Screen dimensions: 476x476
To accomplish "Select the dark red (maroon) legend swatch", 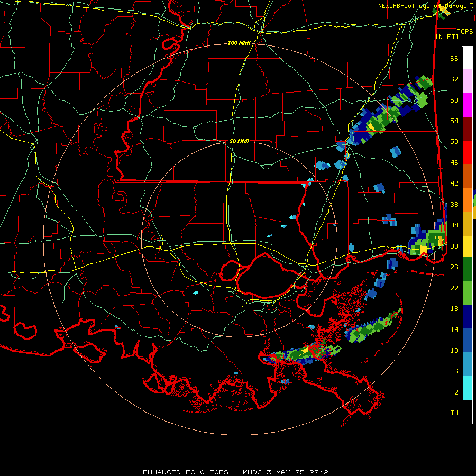I will [467, 129].
